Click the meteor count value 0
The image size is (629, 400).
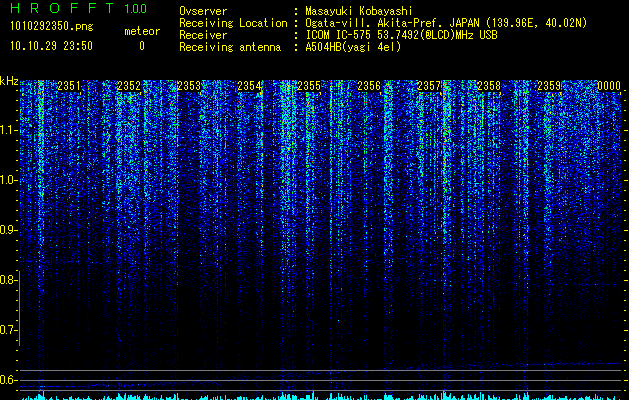coord(142,46)
